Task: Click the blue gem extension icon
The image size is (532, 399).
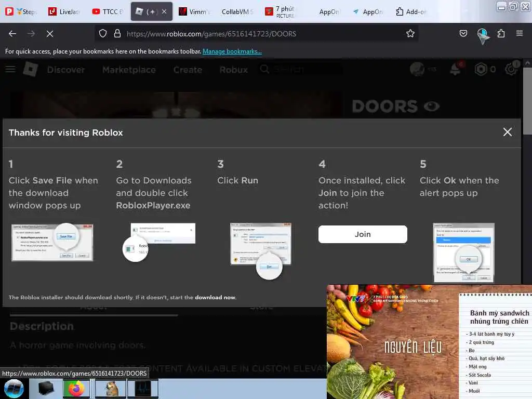Action: [x=483, y=35]
